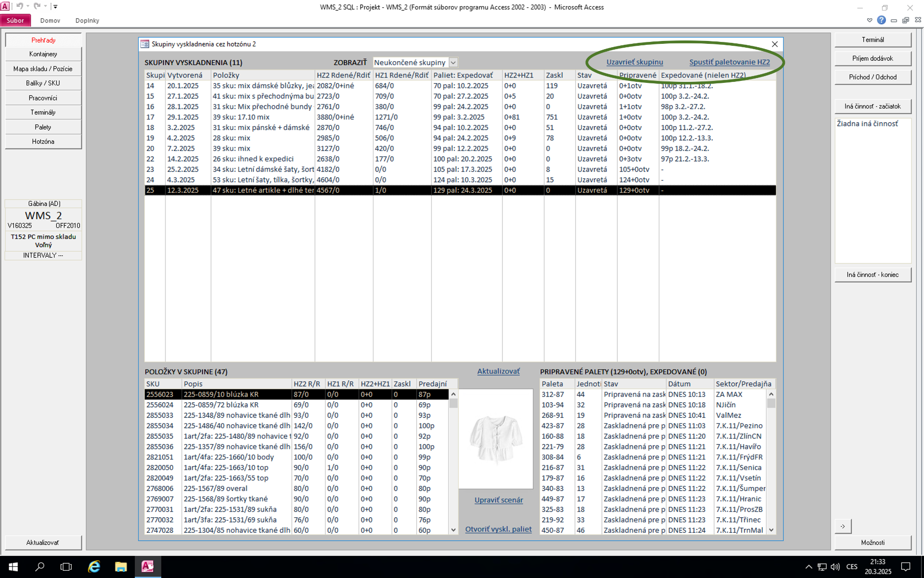This screenshot has width=924, height=578.
Task: Open the Doplnky ribbon tab
Action: coord(87,21)
